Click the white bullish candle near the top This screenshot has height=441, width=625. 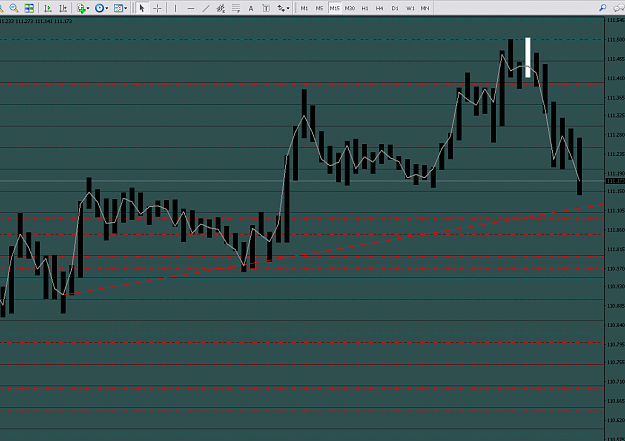[528, 57]
